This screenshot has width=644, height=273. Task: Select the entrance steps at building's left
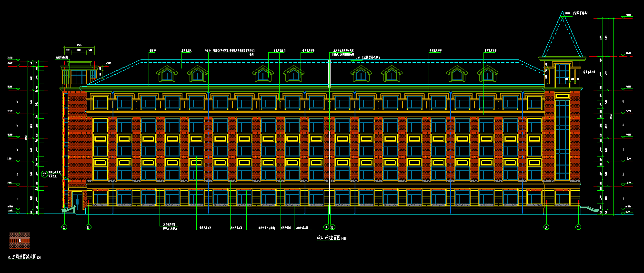coord(67,208)
